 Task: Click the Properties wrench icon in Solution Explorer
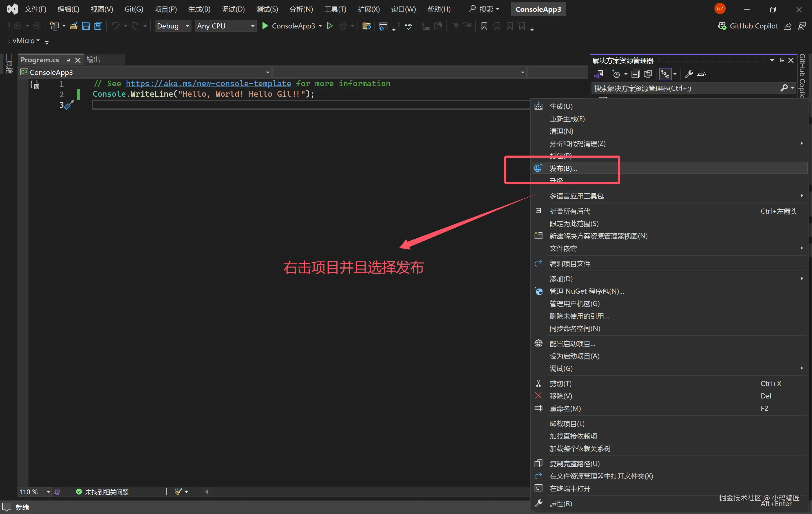(689, 74)
